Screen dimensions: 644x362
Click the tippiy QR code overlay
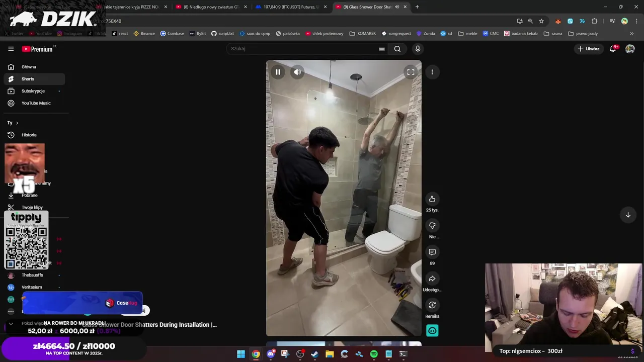[x=26, y=240]
